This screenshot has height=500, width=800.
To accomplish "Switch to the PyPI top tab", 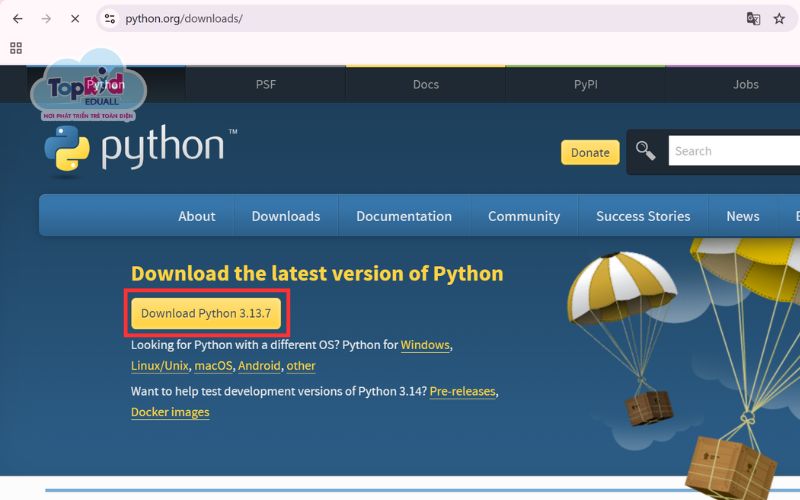I will pyautogui.click(x=586, y=85).
